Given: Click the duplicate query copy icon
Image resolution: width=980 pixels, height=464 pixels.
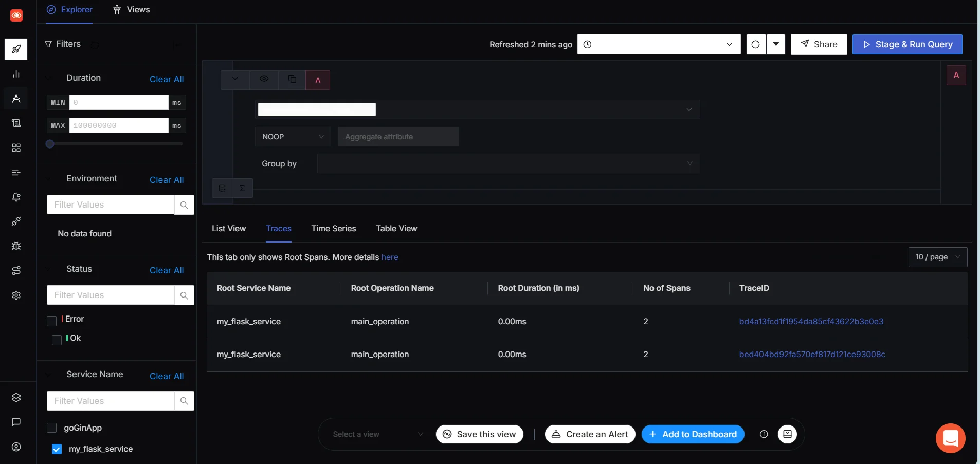Looking at the screenshot, I should point(292,79).
